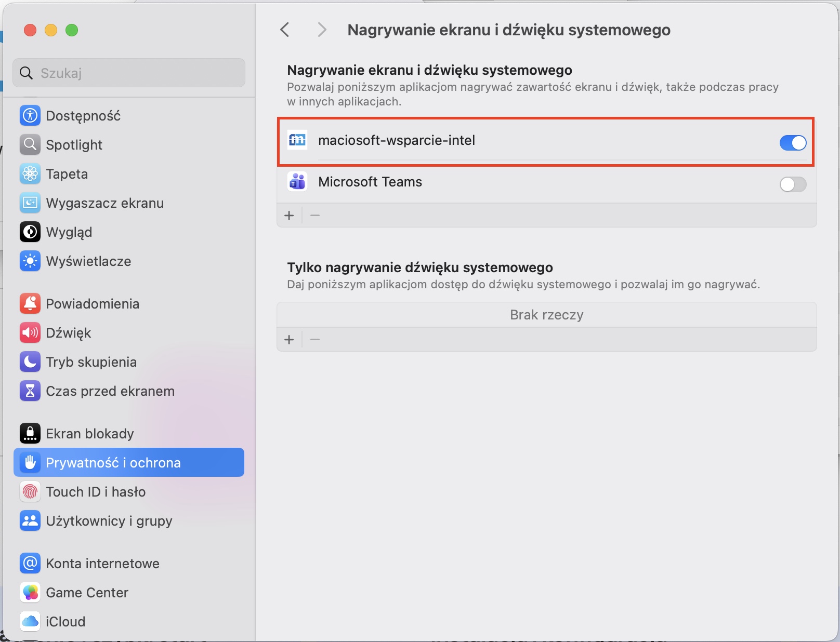Viewport: 840px width, 642px height.
Task: Select the Wygaszacz ekranu icon
Action: [x=30, y=203]
